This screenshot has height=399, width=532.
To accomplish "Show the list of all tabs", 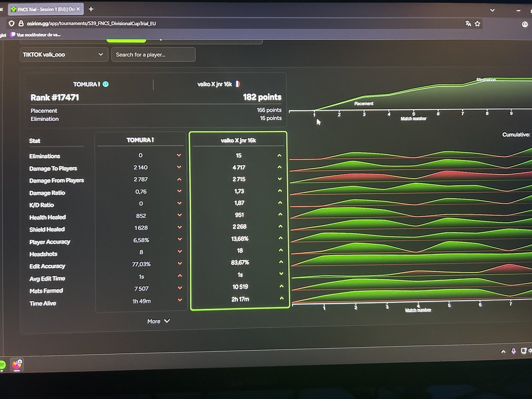I will (493, 9).
